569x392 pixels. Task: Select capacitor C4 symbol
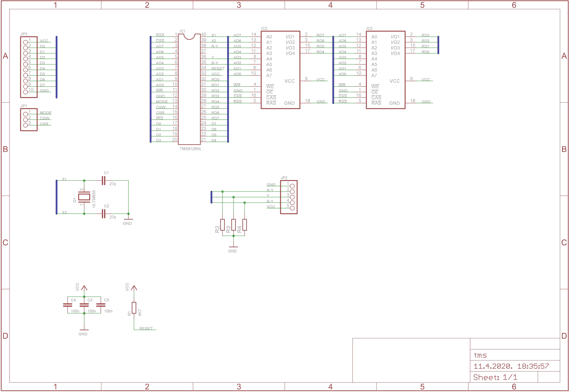click(x=68, y=305)
